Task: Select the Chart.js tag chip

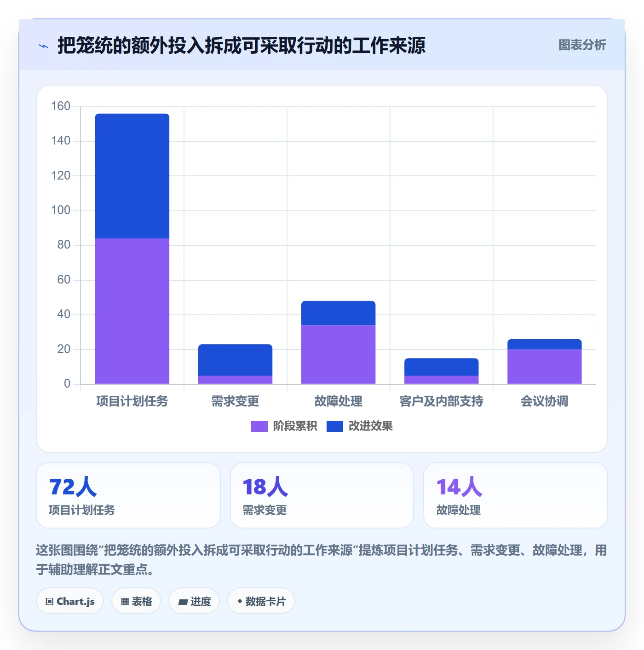Action: 70,601
